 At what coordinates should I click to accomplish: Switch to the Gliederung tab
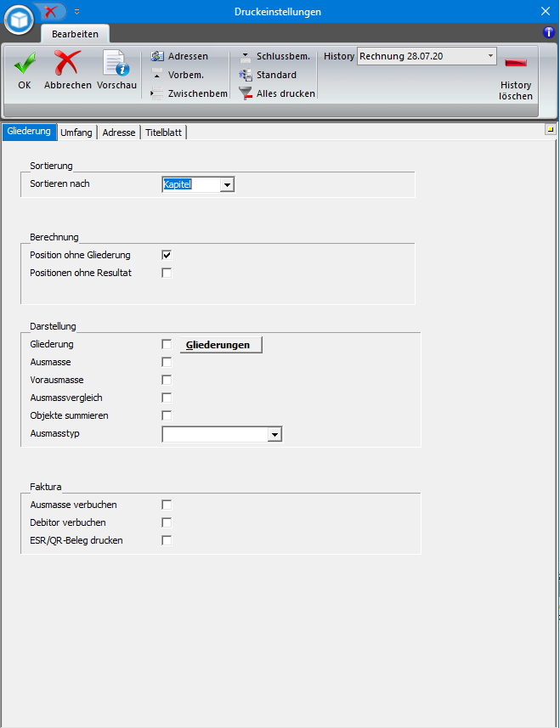29,132
